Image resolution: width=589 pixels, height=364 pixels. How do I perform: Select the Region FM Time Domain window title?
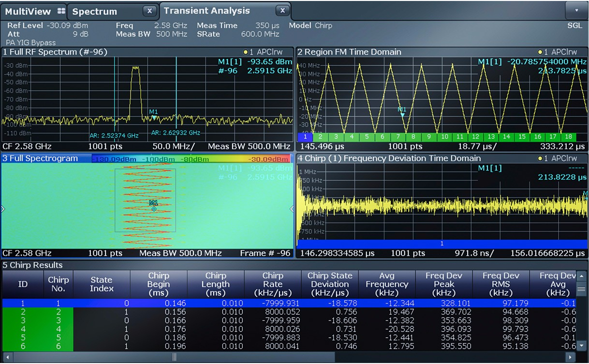pos(349,52)
